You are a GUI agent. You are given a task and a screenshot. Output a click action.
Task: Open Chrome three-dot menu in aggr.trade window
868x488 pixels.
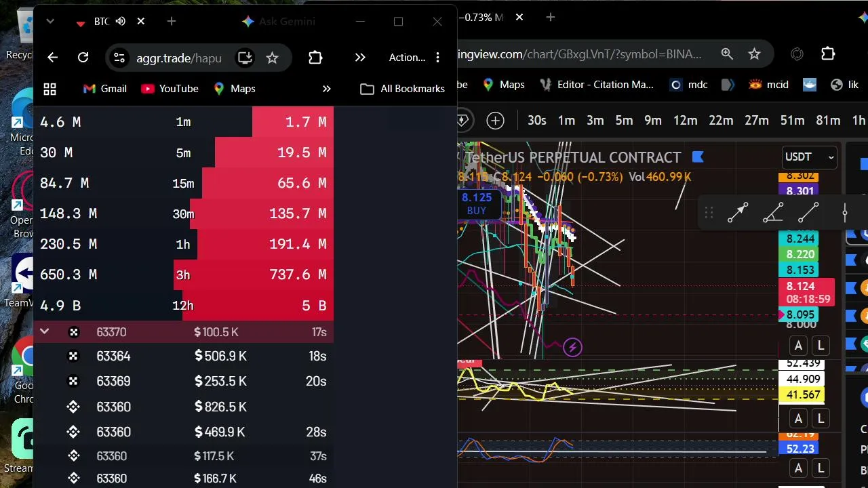[x=437, y=58]
